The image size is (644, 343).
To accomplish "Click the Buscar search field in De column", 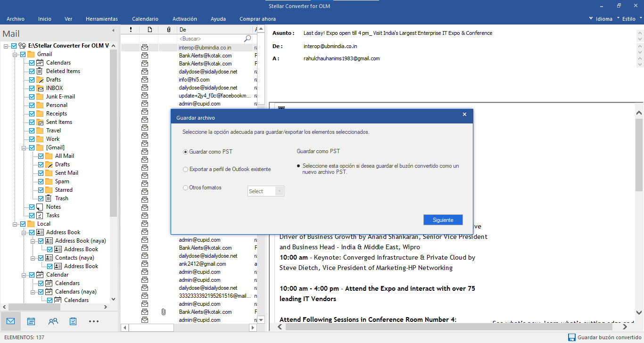I will pos(210,39).
